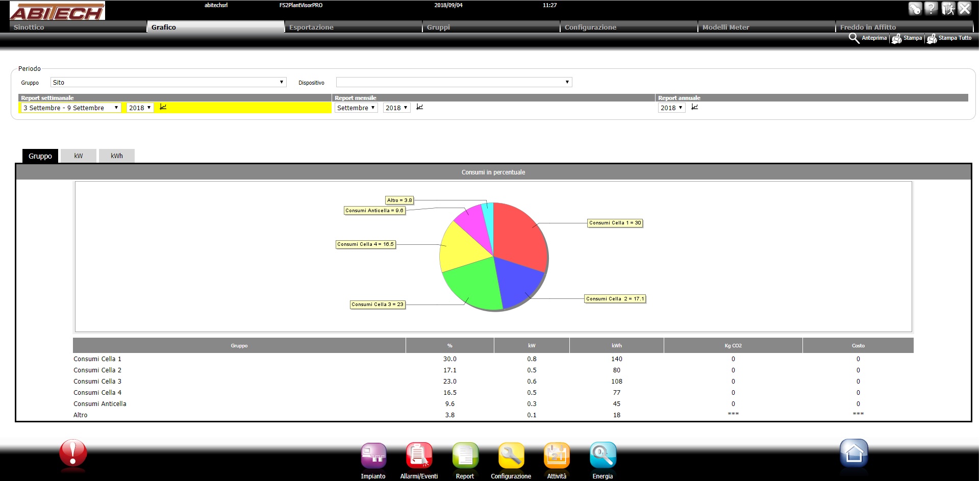The image size is (980, 481).
Task: Open the Settembre month dropdown
Action: [356, 108]
